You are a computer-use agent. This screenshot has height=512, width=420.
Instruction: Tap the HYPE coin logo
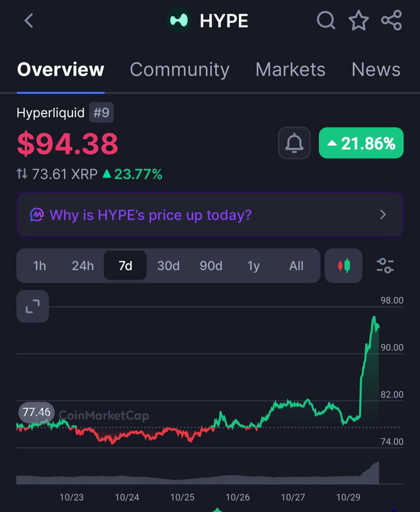179,21
